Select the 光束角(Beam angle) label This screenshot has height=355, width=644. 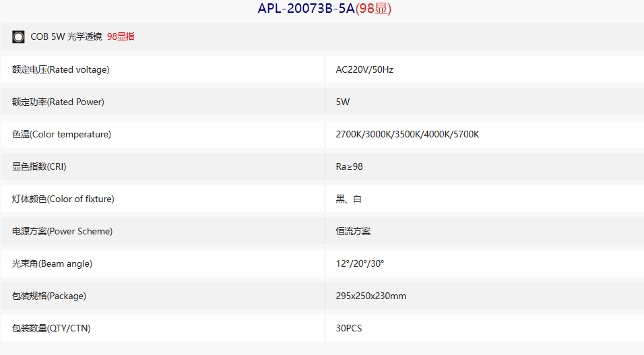pos(52,264)
